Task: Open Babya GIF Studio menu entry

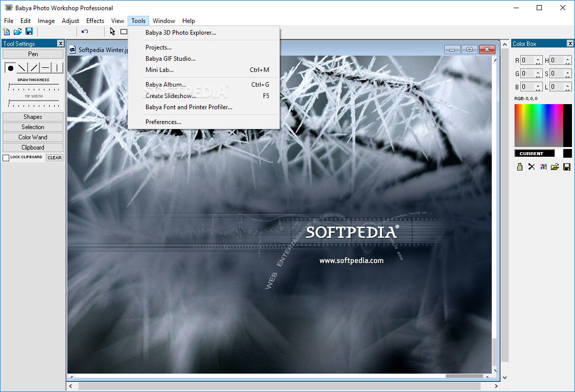Action: 204,59
